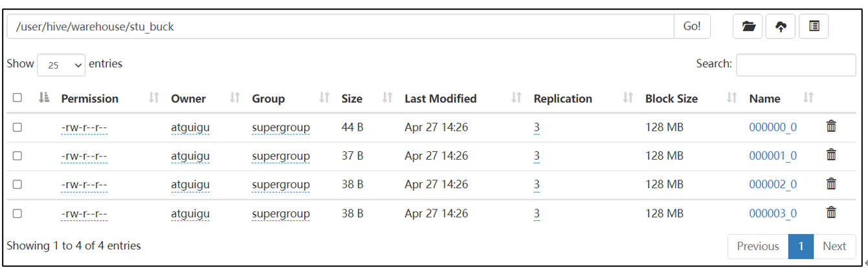Toggle the select-all checkbox in header

coord(17,98)
